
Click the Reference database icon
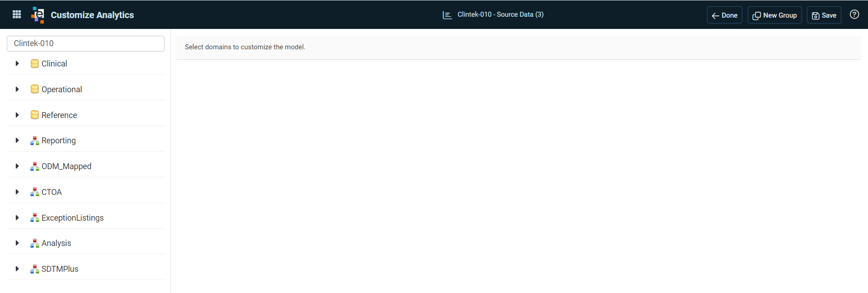point(35,115)
